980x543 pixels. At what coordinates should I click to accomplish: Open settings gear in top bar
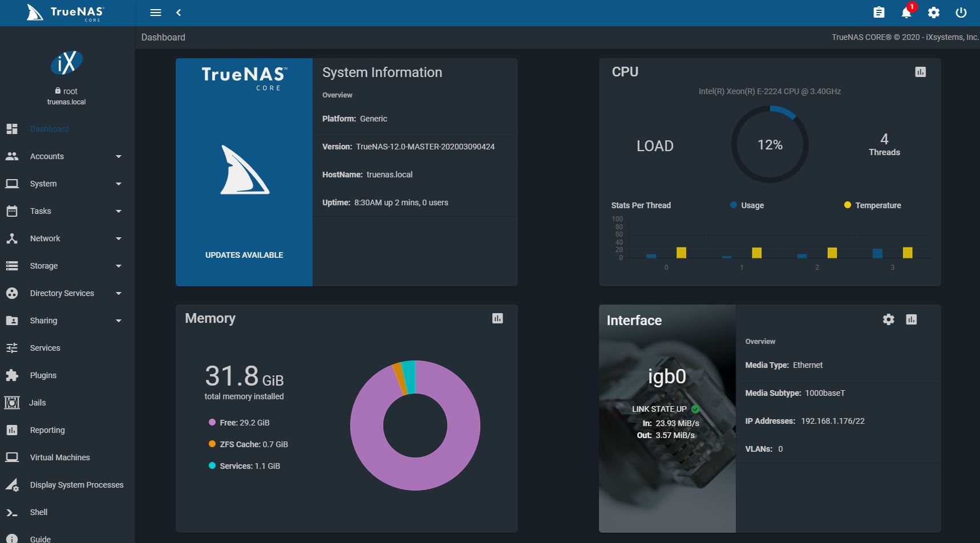point(934,13)
